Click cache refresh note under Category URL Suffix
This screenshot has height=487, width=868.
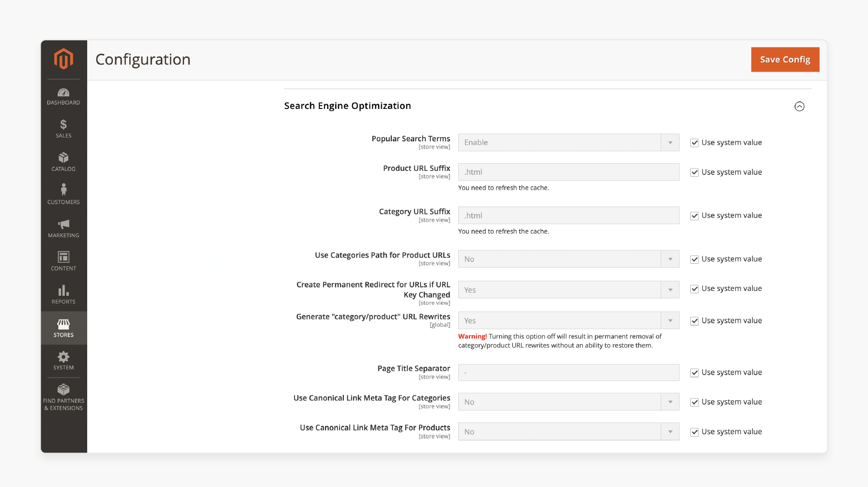504,231
